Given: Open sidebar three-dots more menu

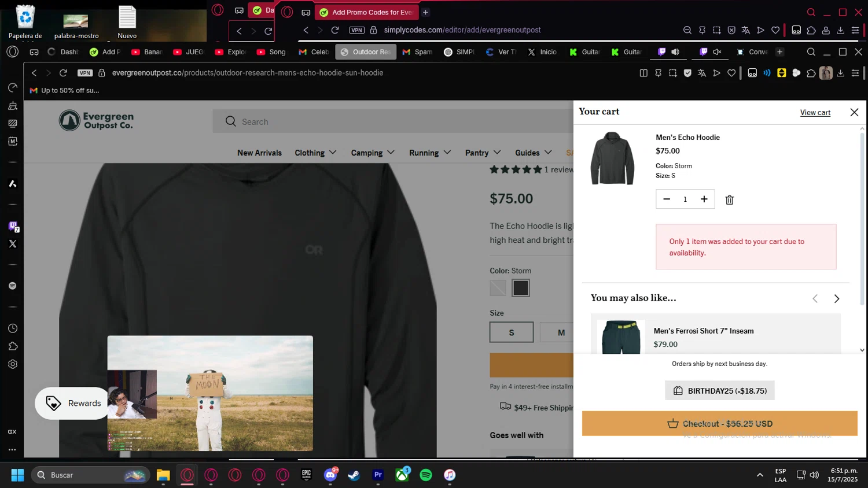Looking at the screenshot, I should [x=12, y=449].
